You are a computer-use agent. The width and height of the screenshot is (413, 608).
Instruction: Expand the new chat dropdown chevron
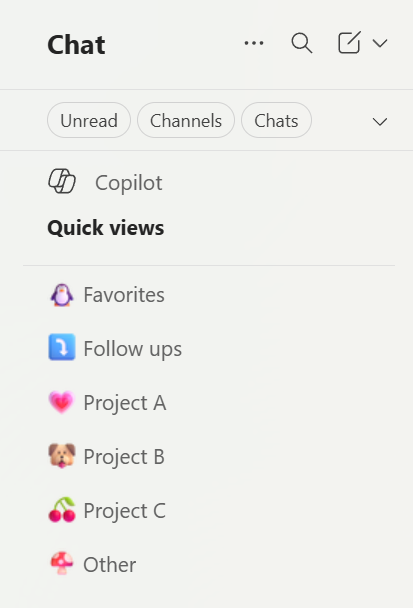coord(380,43)
